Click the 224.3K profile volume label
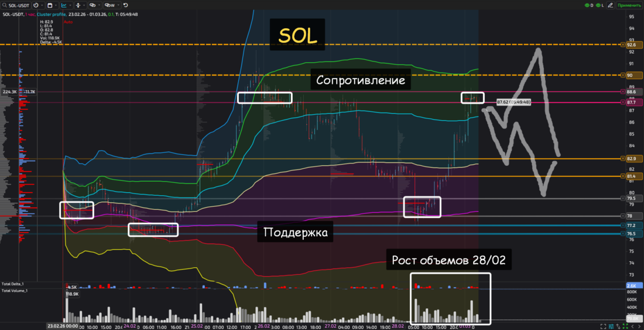 point(11,91)
